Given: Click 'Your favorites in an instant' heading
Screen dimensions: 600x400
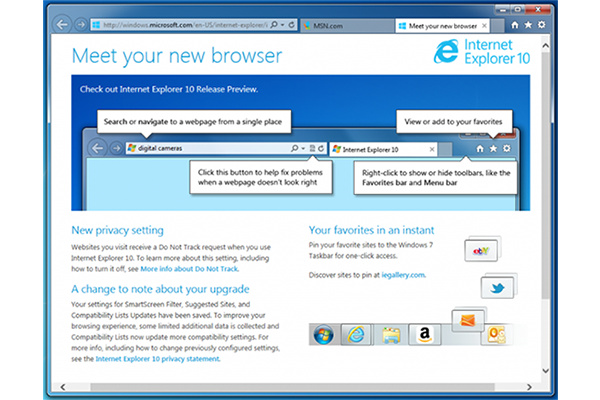Looking at the screenshot, I should (x=371, y=230).
